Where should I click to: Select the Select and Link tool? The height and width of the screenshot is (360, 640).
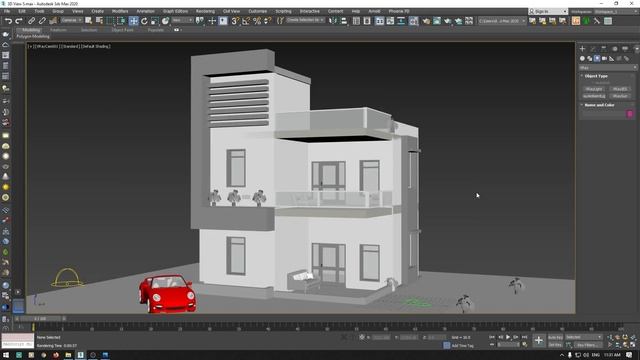click(x=31, y=21)
